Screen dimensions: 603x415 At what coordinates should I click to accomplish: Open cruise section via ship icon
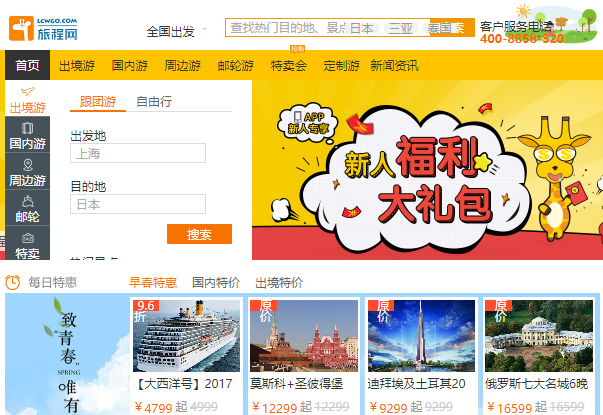click(x=28, y=201)
